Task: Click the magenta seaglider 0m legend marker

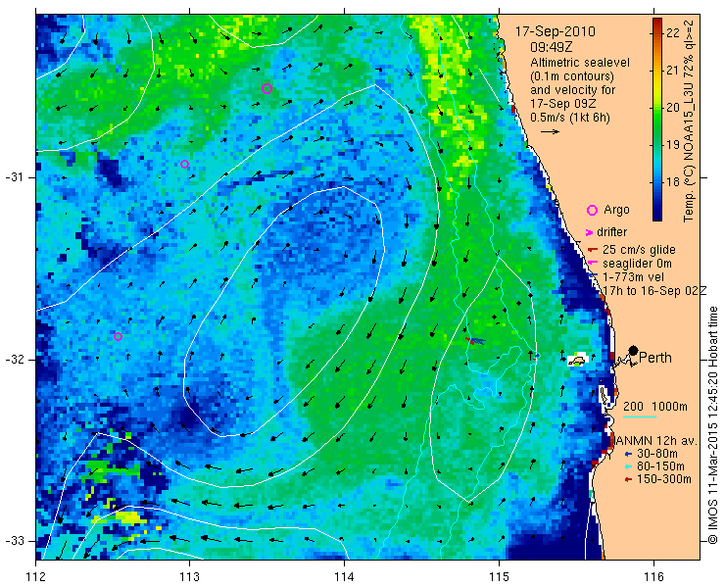Action: click(593, 264)
